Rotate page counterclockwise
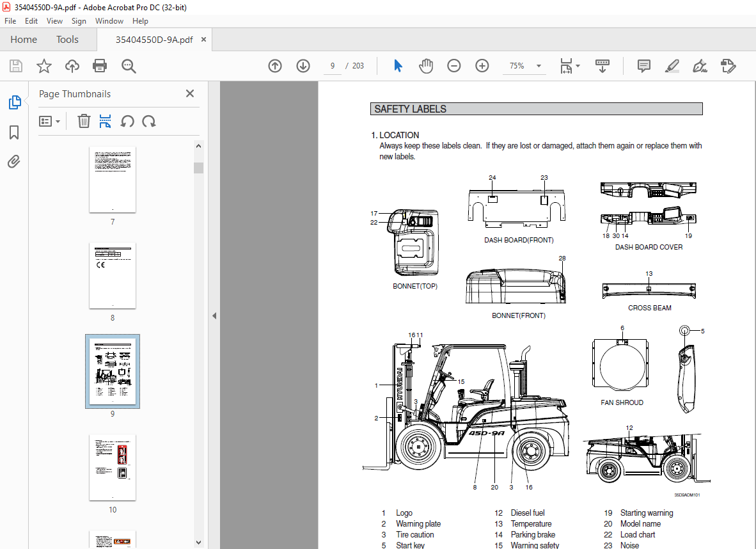Viewport: 756px width, 549px height. click(127, 121)
